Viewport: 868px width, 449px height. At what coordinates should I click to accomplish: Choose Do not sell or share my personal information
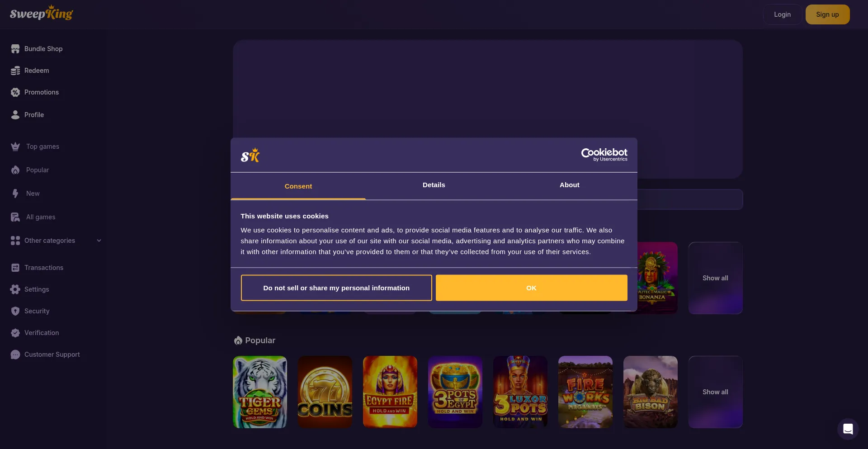(336, 288)
